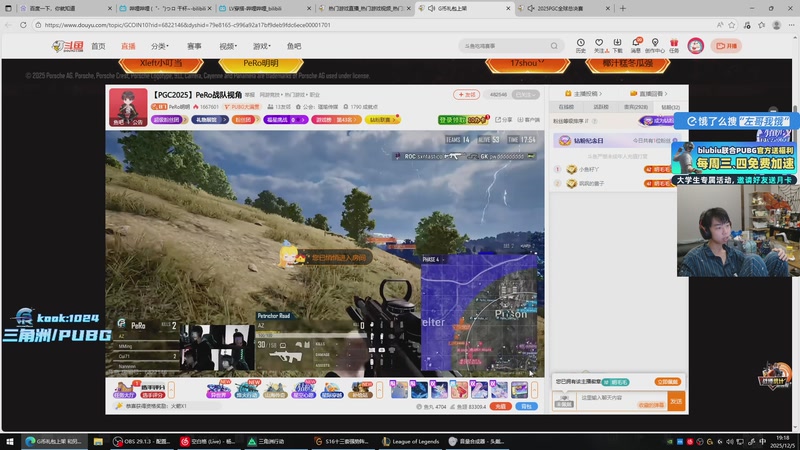Screen dimensions: 800x450
Task: Open the 任务 gift box icon
Action: (674, 45)
